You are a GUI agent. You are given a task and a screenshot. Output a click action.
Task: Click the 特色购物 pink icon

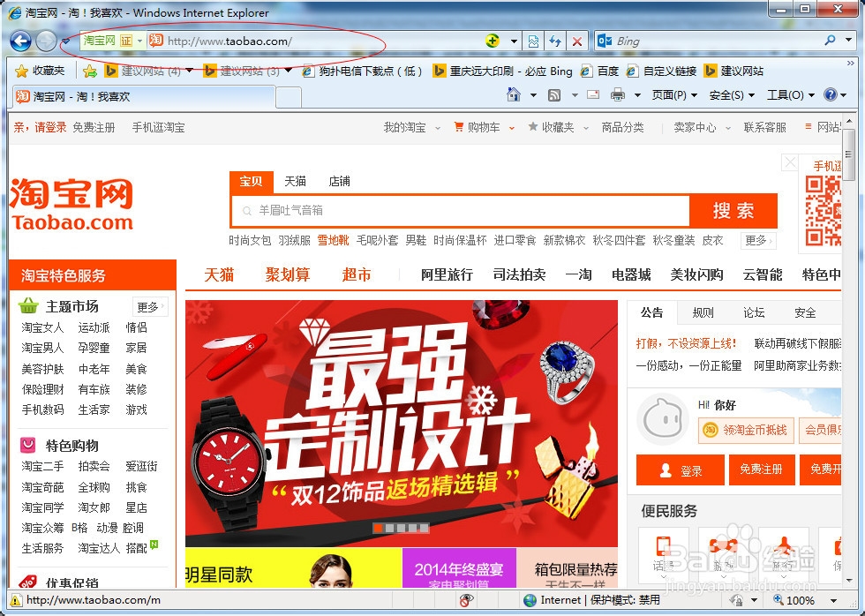28,445
